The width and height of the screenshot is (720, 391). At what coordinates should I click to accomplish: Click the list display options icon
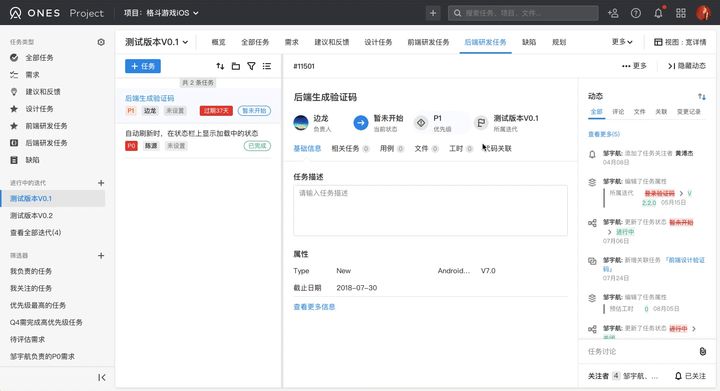click(267, 66)
